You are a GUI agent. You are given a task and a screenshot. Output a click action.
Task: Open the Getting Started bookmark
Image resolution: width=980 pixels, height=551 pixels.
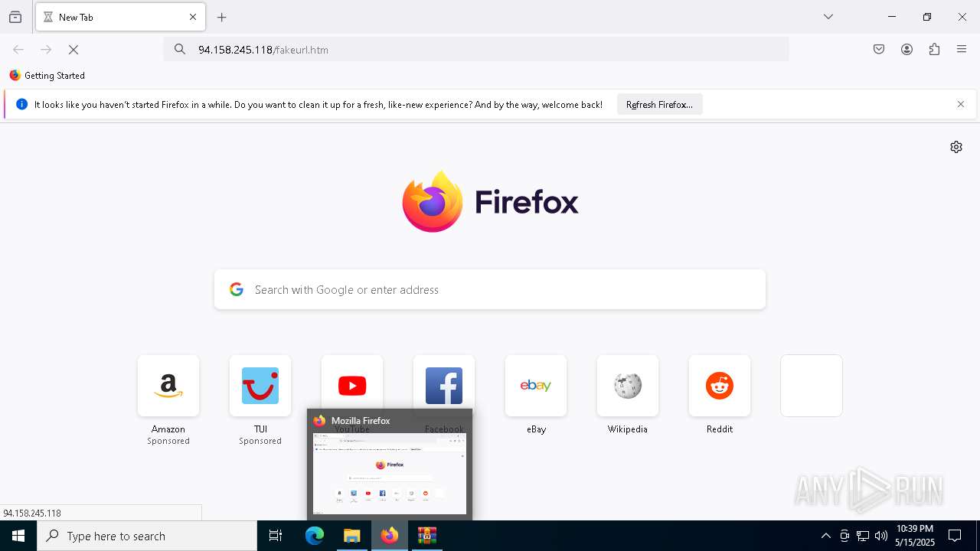point(47,76)
